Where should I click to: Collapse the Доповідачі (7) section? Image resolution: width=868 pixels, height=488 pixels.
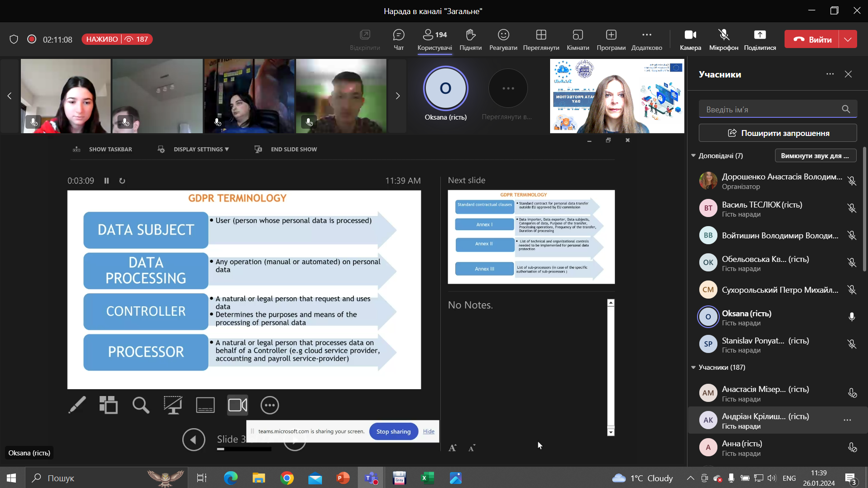tap(693, 156)
